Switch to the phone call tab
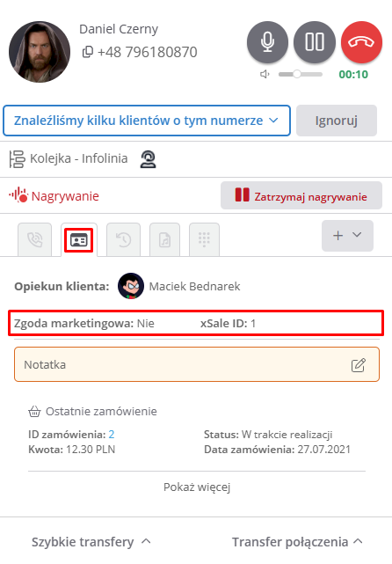This screenshot has width=392, height=564. point(35,239)
